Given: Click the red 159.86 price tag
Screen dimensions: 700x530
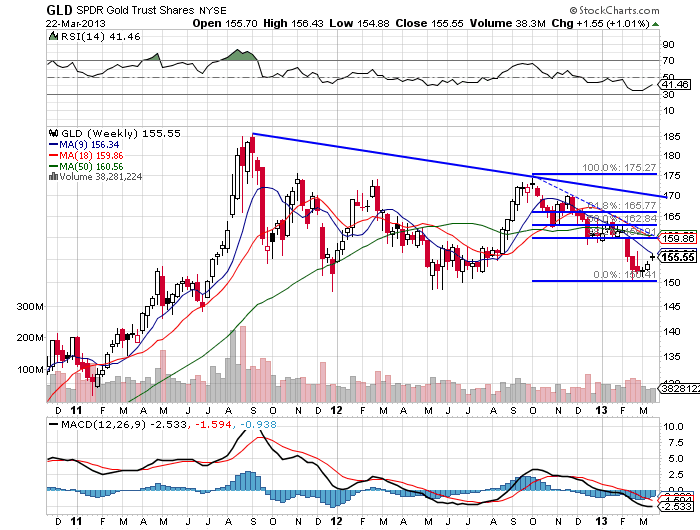Looking at the screenshot, I should click(678, 238).
